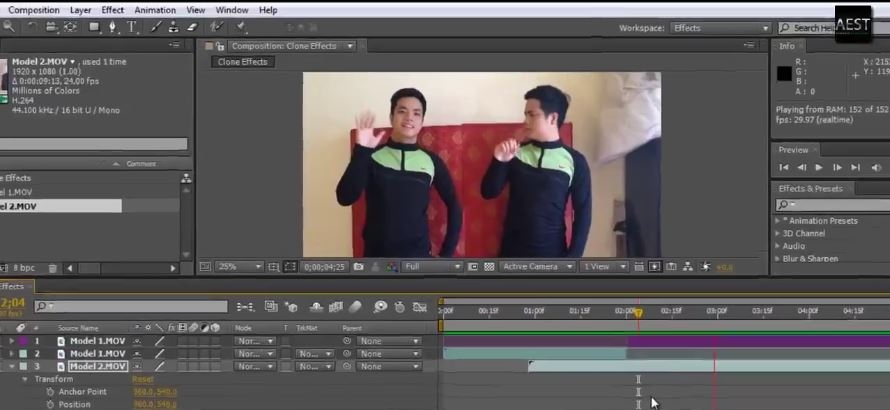The height and width of the screenshot is (410, 890).
Task: Open the Workspace Effects dropdown
Action: coord(720,28)
